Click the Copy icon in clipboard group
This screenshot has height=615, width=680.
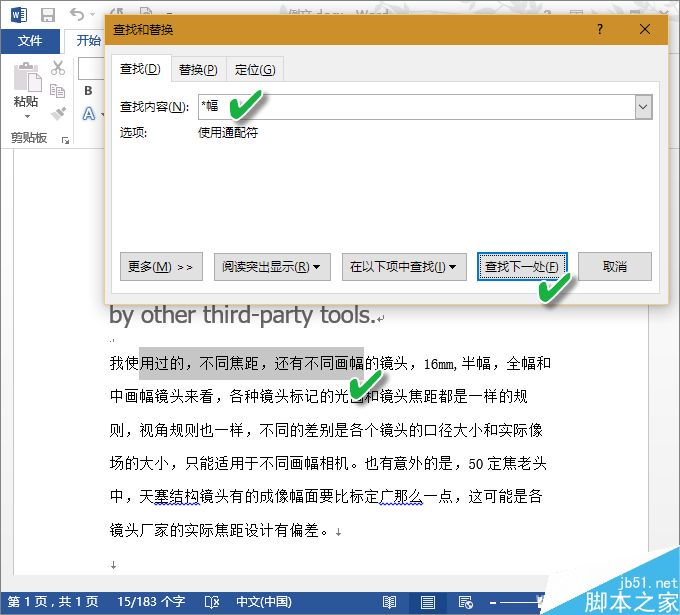[x=57, y=91]
